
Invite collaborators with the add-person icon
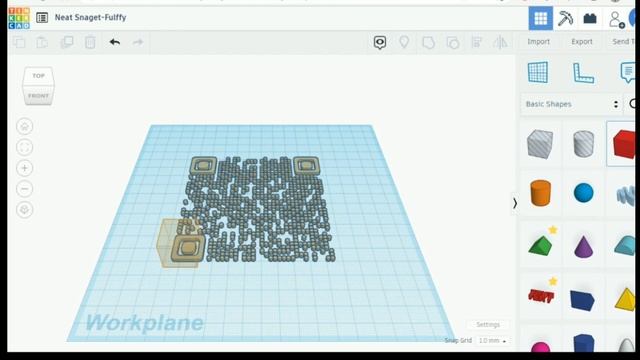click(616, 19)
